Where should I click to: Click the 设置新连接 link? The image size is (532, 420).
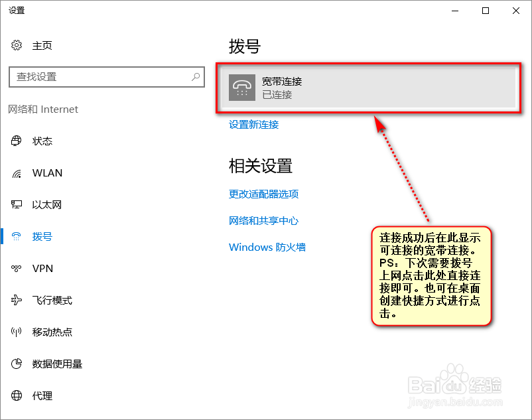click(x=254, y=125)
